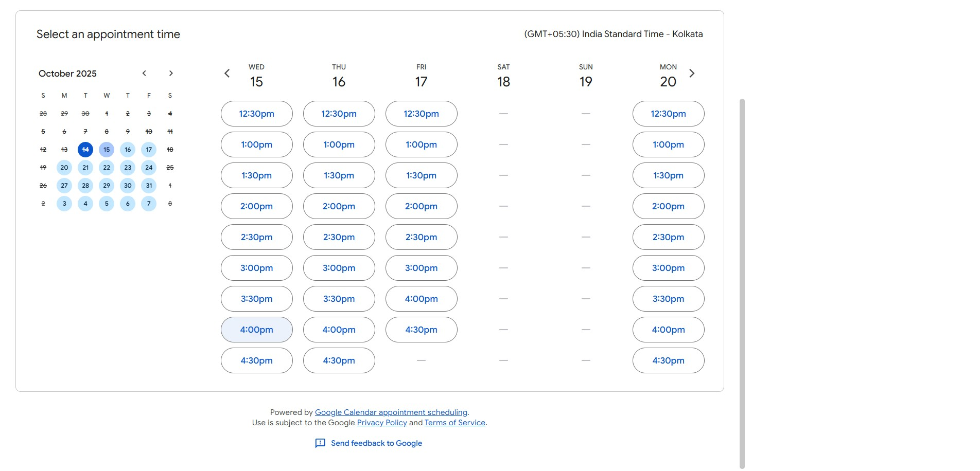The image size is (980, 471).
Task: Select October 14 in the mini calendar
Action: click(85, 150)
